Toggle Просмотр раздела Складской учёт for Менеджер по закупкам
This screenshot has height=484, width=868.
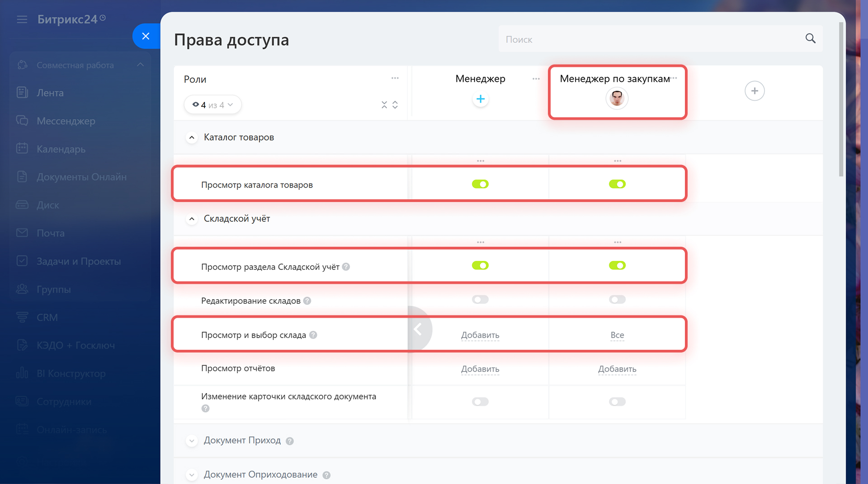pos(617,265)
